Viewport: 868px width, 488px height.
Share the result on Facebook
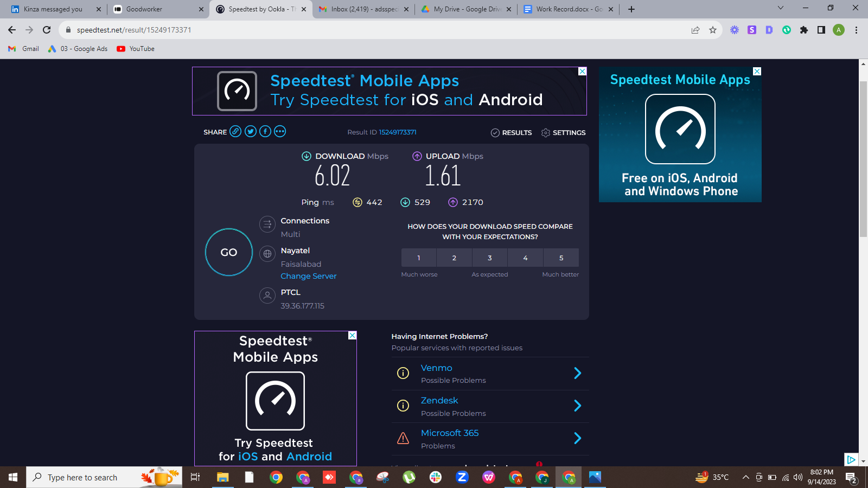pos(265,132)
